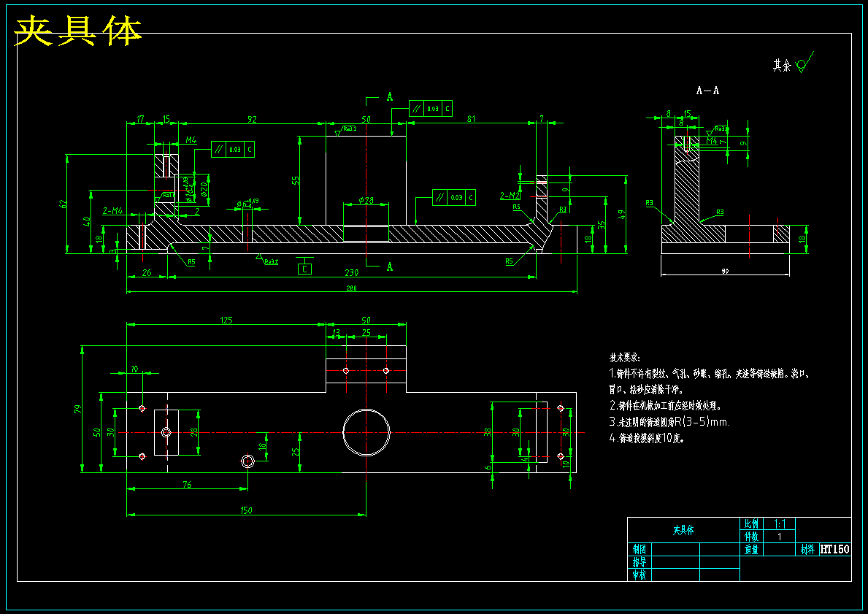This screenshot has height=614, width=868.
Task: Click the 81 horizontal dimension text
Action: (x=472, y=118)
